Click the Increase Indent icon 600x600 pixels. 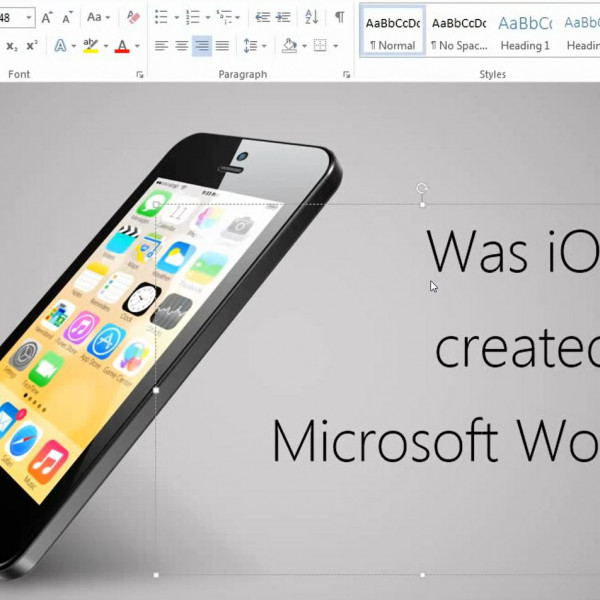(x=283, y=17)
